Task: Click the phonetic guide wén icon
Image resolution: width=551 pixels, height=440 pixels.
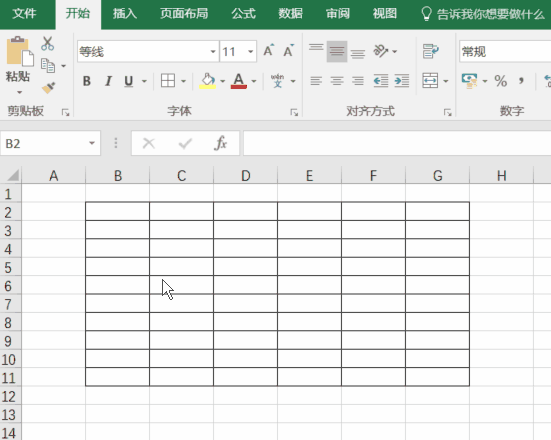Action: tap(277, 81)
